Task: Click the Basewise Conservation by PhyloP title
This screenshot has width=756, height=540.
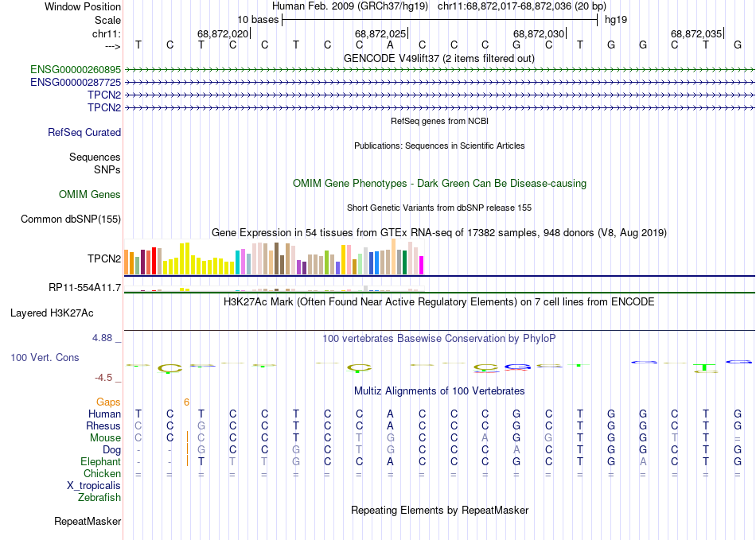Action: [x=439, y=339]
